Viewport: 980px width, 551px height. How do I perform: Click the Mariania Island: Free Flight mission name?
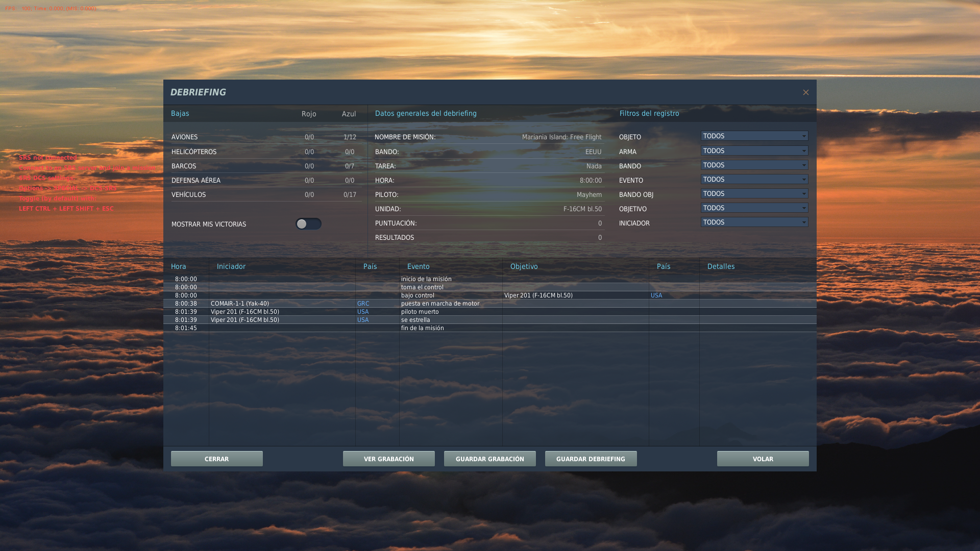pos(561,137)
